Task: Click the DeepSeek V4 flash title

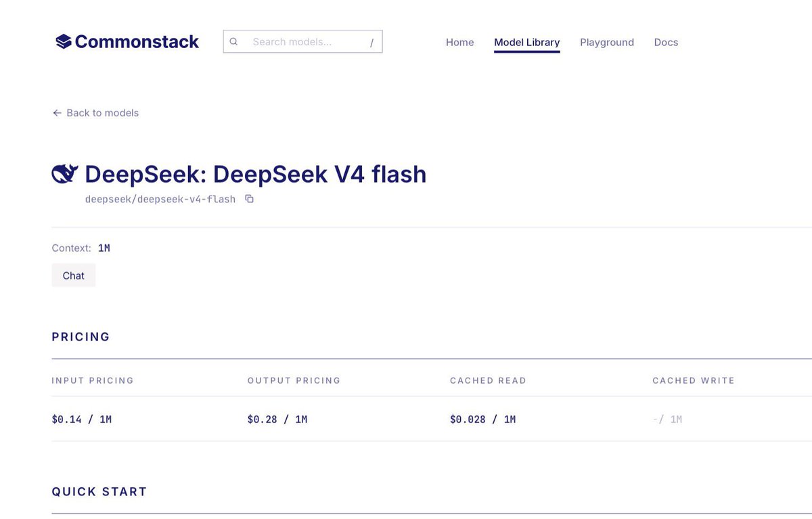Action: tap(256, 174)
